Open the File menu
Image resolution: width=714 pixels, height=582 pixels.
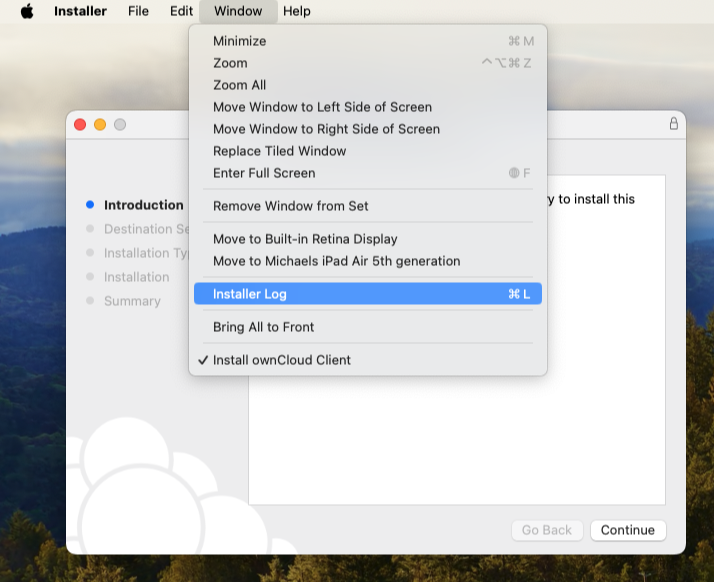coord(138,11)
